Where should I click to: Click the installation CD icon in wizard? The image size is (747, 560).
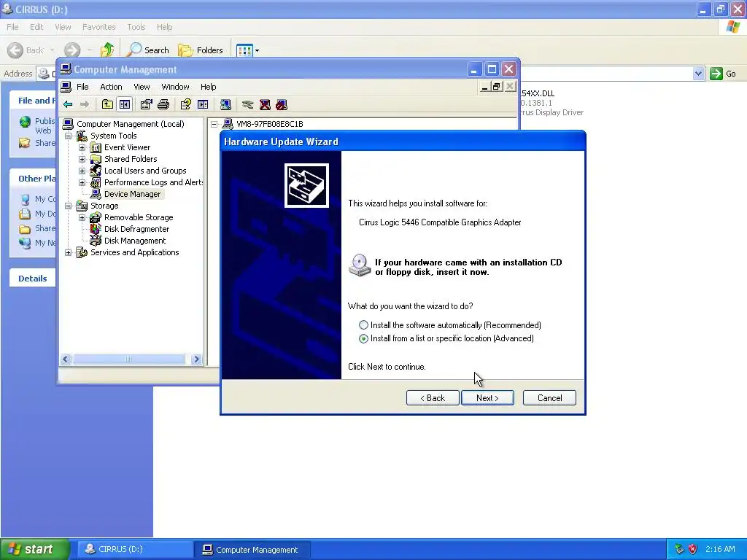click(360, 265)
